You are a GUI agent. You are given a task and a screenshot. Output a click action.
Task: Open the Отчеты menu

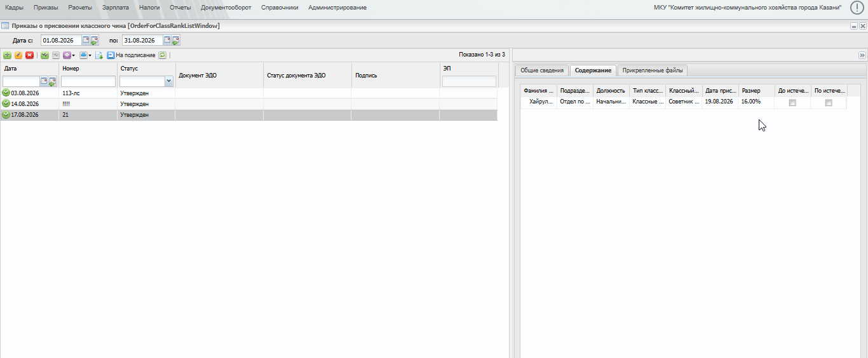tap(180, 8)
